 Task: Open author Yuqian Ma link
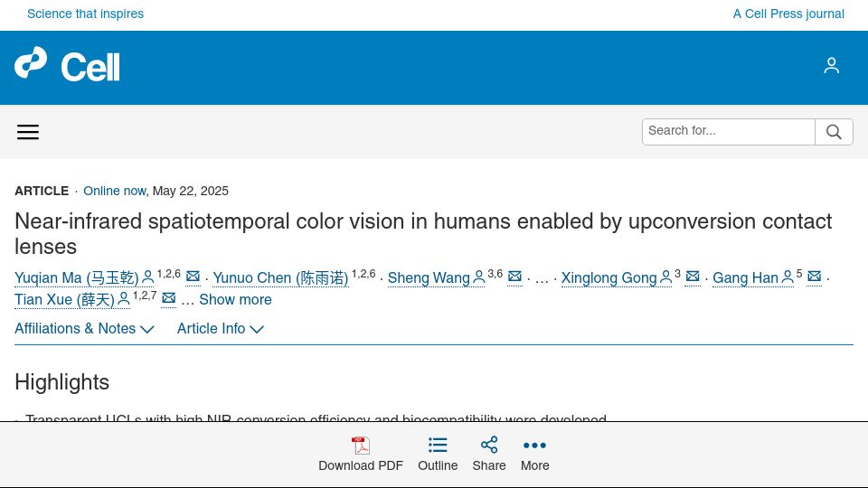76,277
